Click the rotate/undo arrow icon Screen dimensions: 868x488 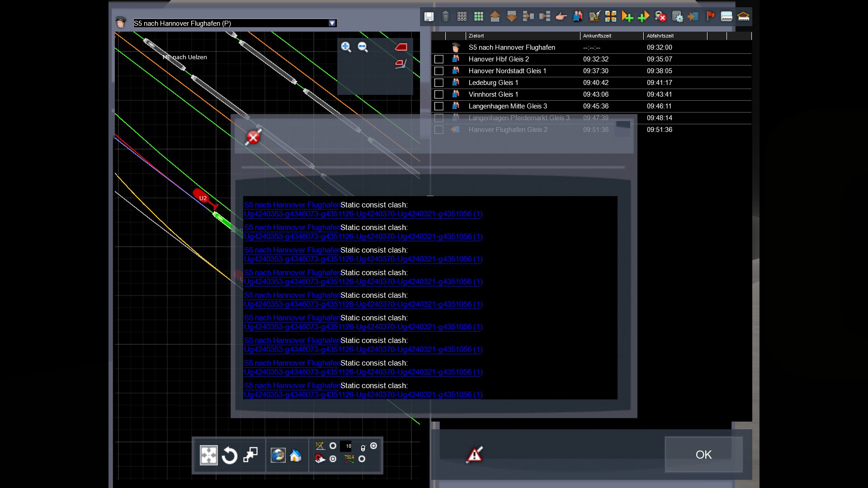coord(230,455)
